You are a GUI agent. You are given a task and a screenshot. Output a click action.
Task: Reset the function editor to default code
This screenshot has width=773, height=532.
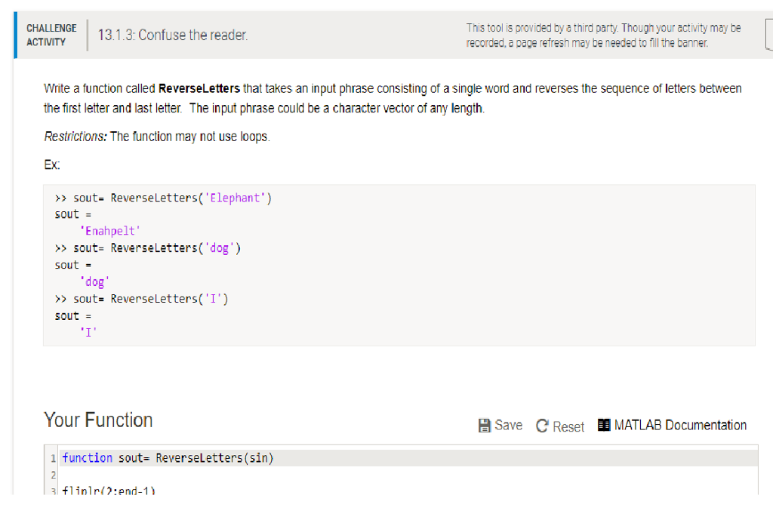pos(559,426)
